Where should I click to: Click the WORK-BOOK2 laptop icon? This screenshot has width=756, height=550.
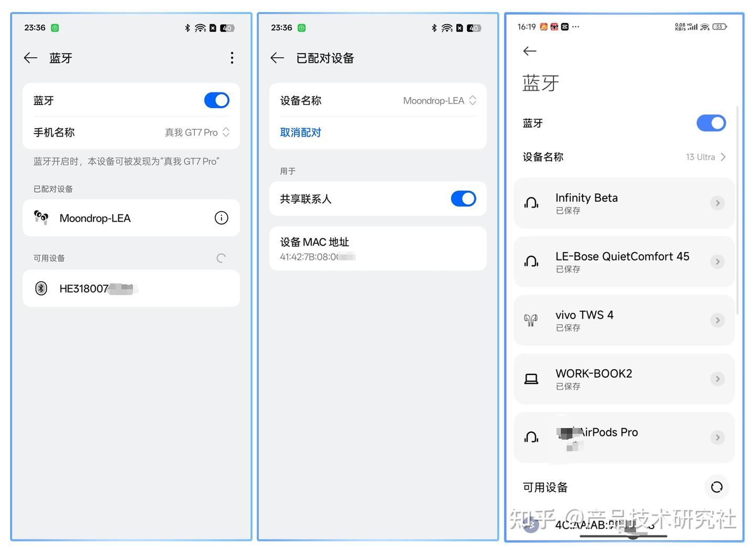coord(531,378)
